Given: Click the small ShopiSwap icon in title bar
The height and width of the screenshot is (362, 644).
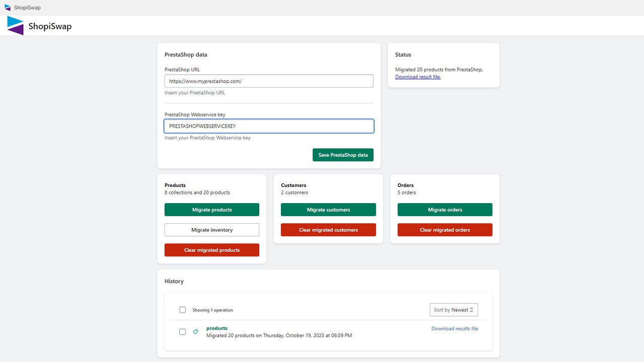Looking at the screenshot, I should click(x=8, y=8).
